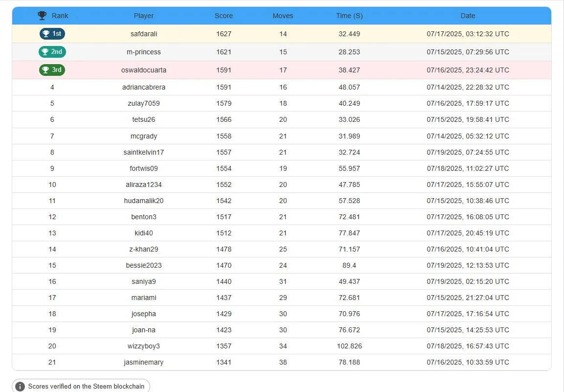Viewport: 564px width, 392px height.
Task: Click date 07/17/2025, 03:12:32 UTC
Action: pyautogui.click(x=468, y=34)
